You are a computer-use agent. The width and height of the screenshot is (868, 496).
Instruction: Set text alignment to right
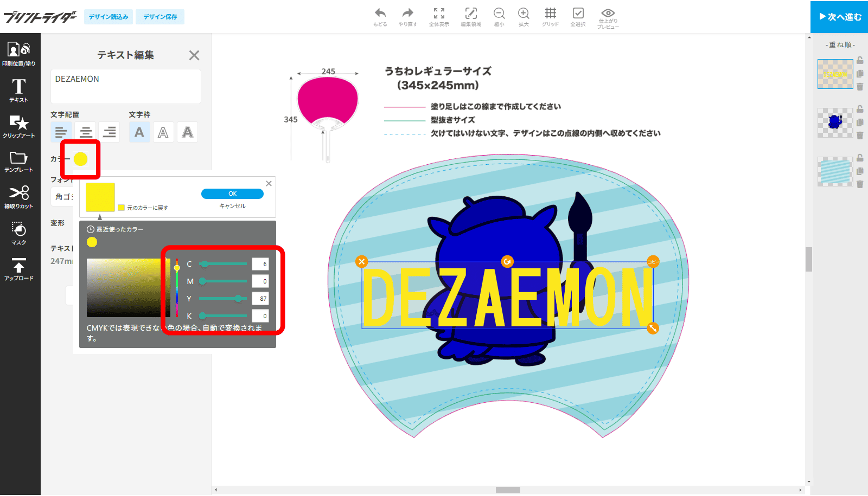(x=109, y=132)
